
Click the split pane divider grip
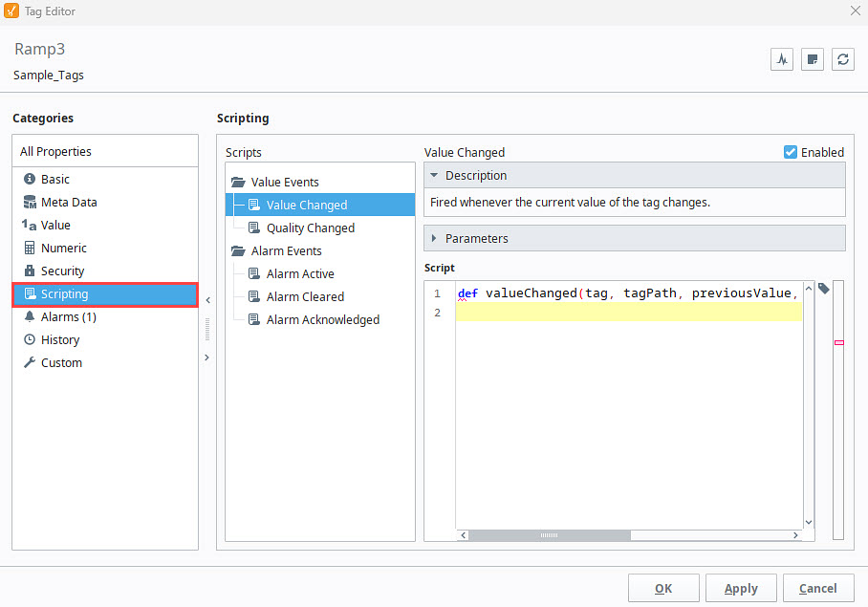coord(207,329)
